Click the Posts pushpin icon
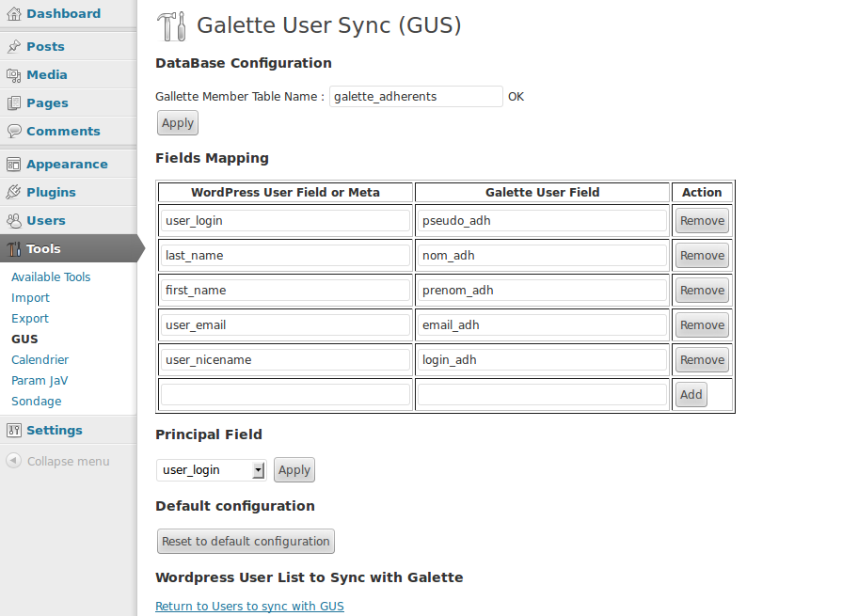Screen dimensions: 842x616 (x=14, y=47)
